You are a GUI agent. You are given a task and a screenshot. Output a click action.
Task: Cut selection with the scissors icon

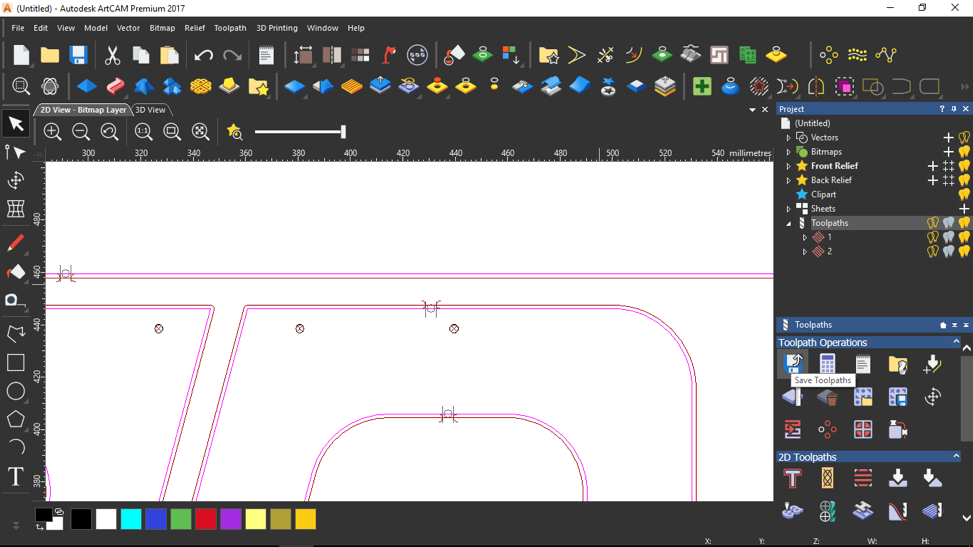coord(112,55)
